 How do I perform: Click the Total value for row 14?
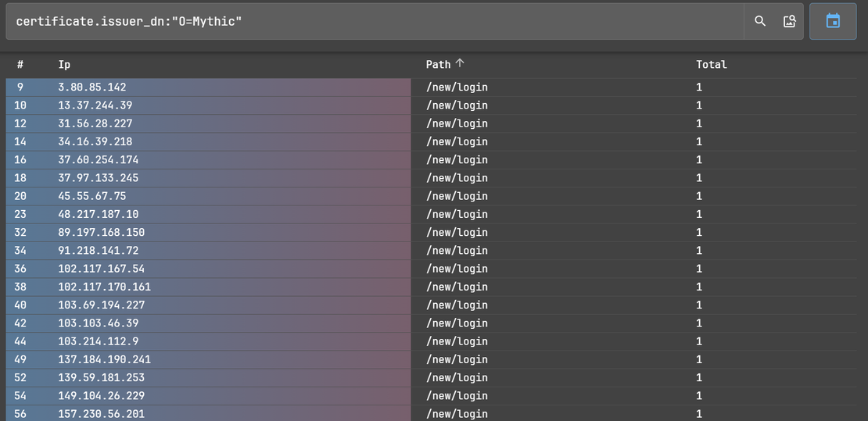(699, 141)
